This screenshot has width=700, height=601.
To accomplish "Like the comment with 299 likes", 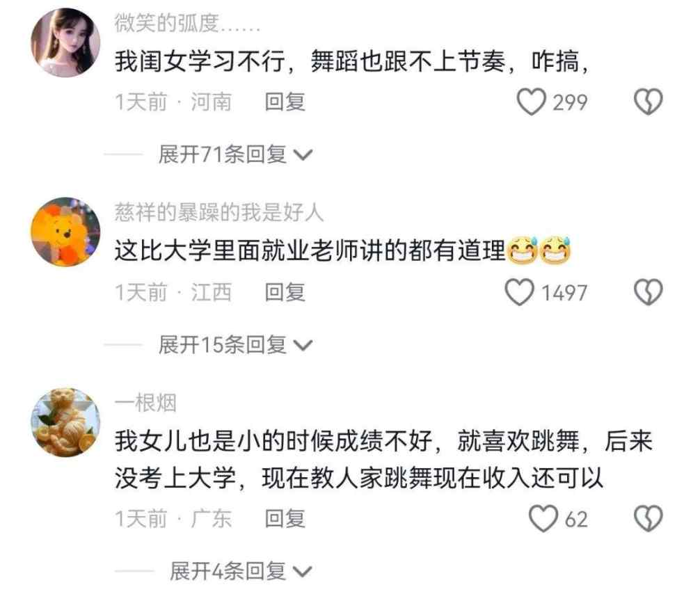I will 531,102.
